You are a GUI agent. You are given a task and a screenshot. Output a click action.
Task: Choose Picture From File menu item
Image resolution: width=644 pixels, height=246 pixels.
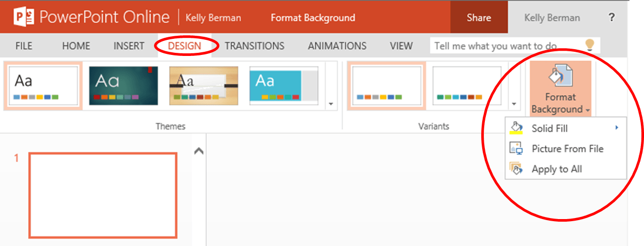(x=566, y=149)
